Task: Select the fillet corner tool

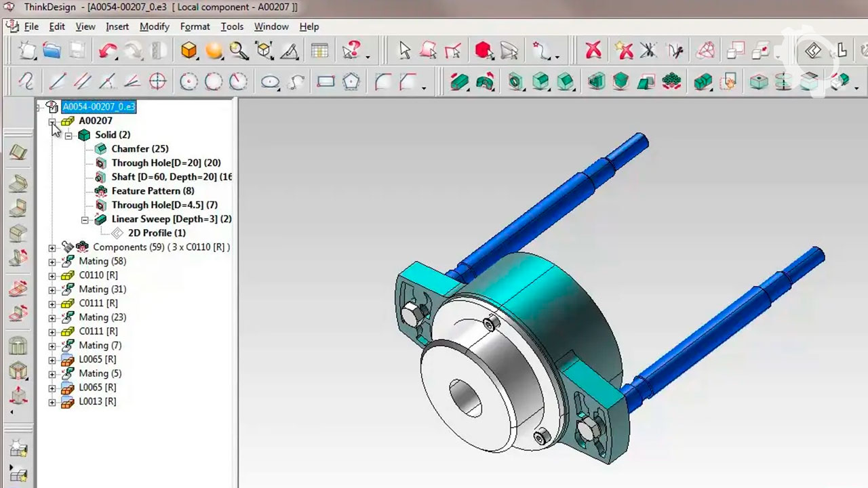Action: click(383, 82)
